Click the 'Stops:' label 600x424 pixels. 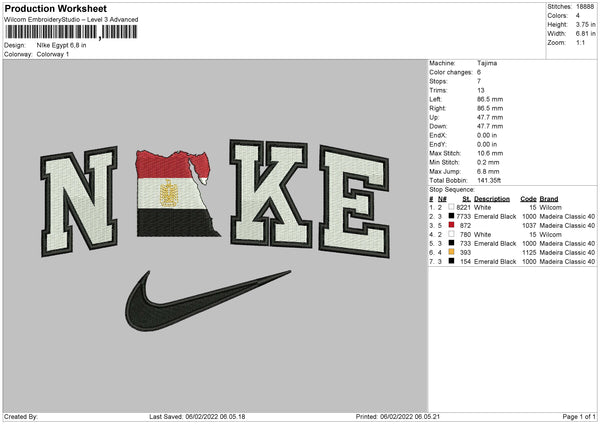(438, 81)
